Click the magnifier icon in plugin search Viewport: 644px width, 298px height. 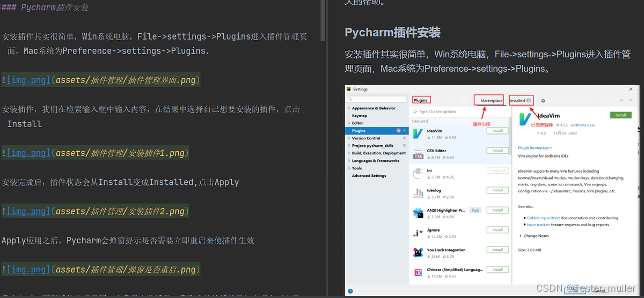[414, 111]
